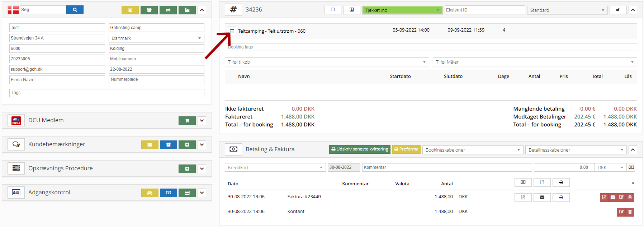644x227 pixels.
Task: Toggle the unlock padlock button for booking
Action: point(618,10)
